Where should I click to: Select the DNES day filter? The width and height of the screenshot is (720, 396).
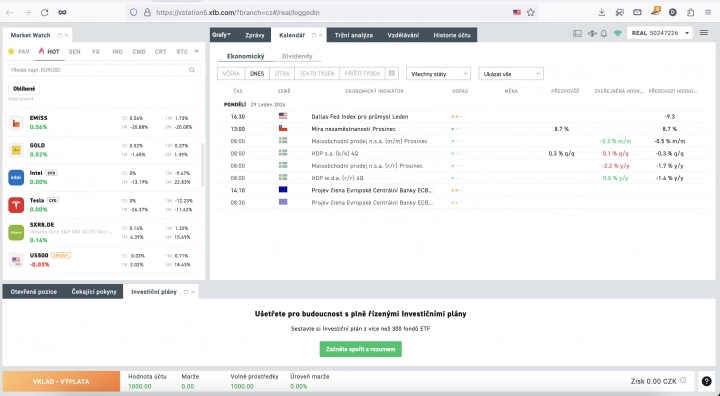(x=257, y=74)
